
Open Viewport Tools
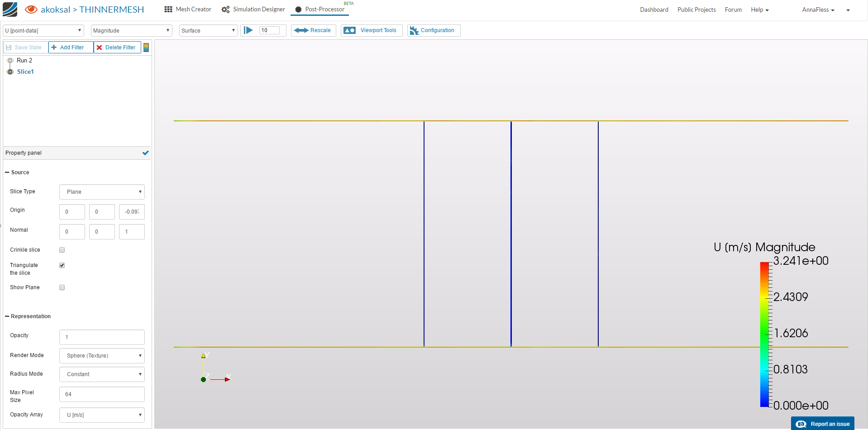[372, 30]
